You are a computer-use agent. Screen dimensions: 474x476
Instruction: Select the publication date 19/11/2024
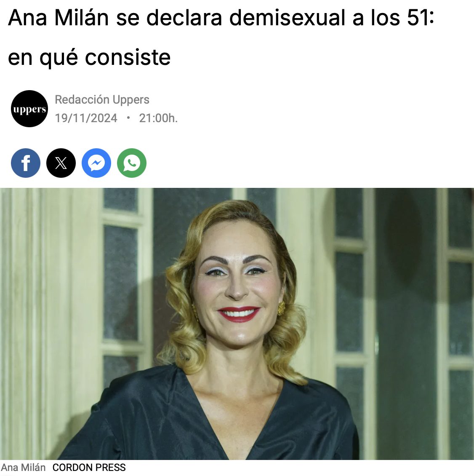(x=86, y=118)
